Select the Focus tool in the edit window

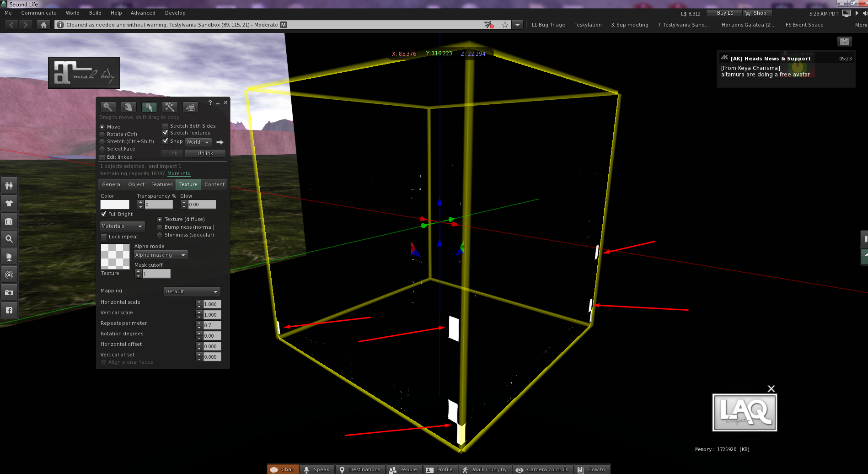point(108,107)
